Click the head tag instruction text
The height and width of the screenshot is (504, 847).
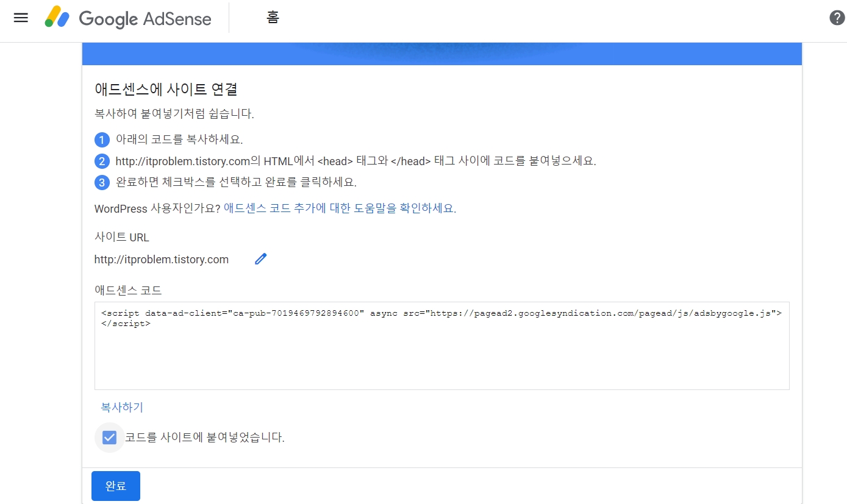[x=356, y=161]
